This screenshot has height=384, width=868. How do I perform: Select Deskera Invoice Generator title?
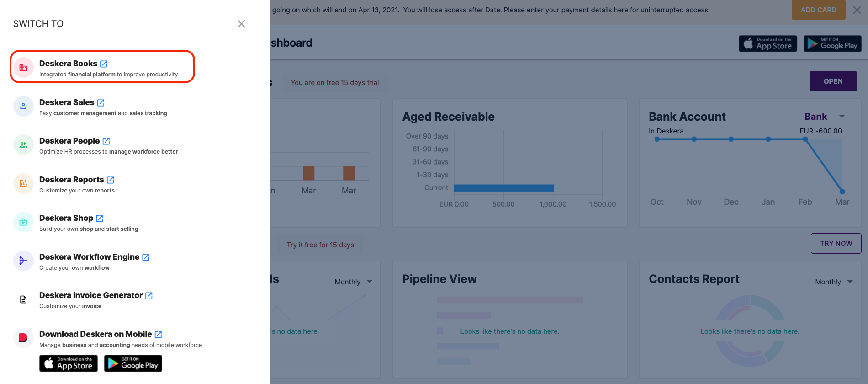91,295
